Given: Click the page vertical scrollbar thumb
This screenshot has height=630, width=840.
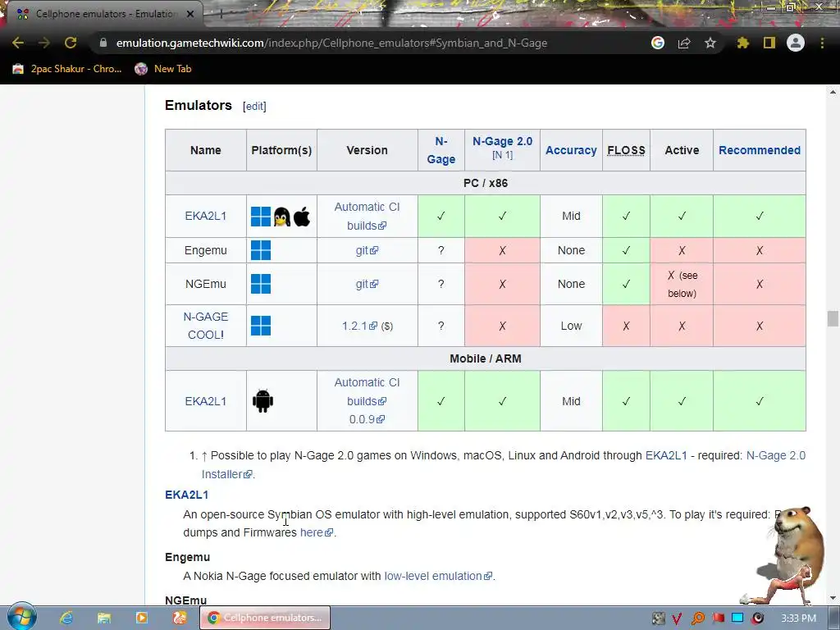Looking at the screenshot, I should click(x=833, y=318).
